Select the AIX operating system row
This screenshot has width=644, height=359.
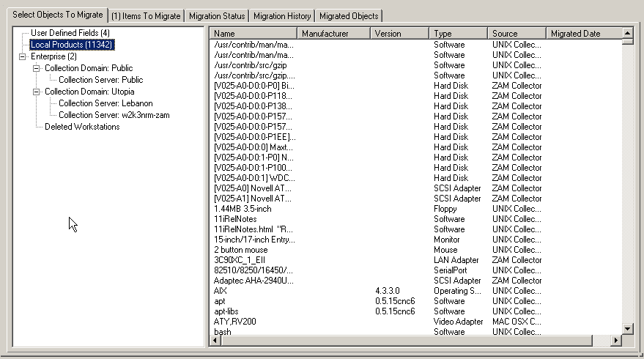click(415, 291)
